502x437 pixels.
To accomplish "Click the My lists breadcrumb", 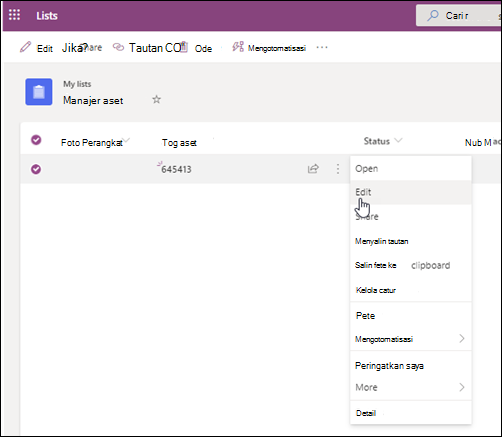I will pos(77,84).
